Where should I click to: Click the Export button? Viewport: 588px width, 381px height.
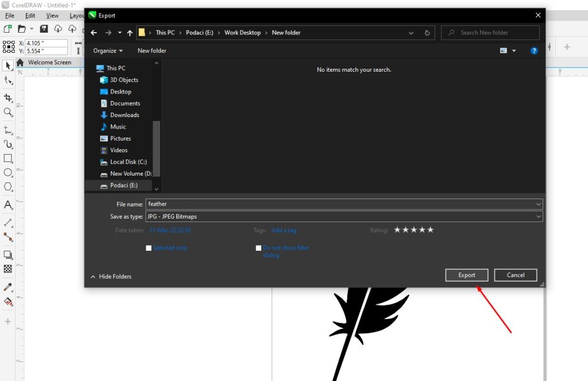[x=466, y=275]
